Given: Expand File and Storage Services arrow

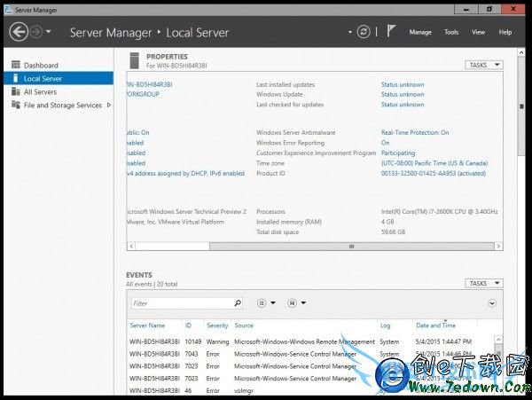Looking at the screenshot, I should [109, 105].
